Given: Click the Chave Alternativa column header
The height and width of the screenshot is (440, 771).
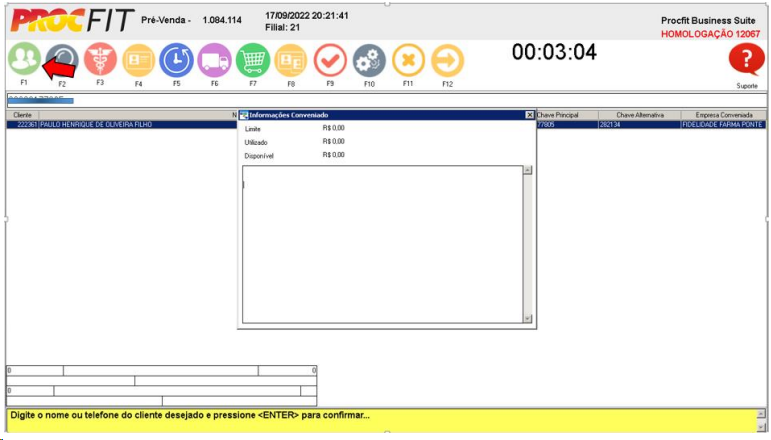Looking at the screenshot, I should tap(640, 115).
